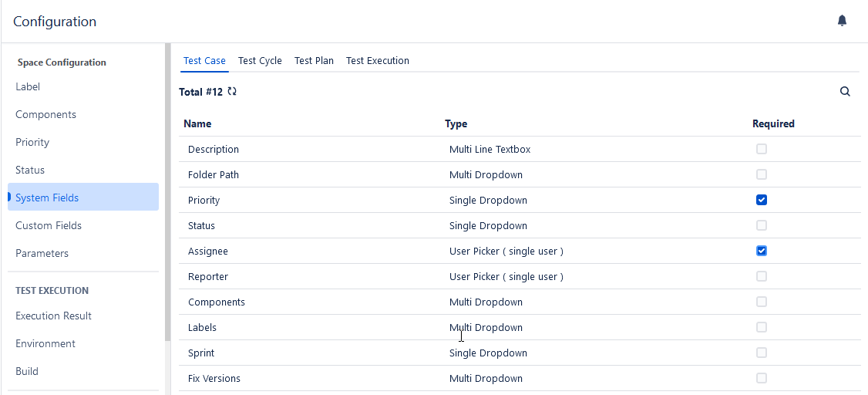This screenshot has width=868, height=395.
Task: Open the search magnifier icon
Action: pos(845,92)
